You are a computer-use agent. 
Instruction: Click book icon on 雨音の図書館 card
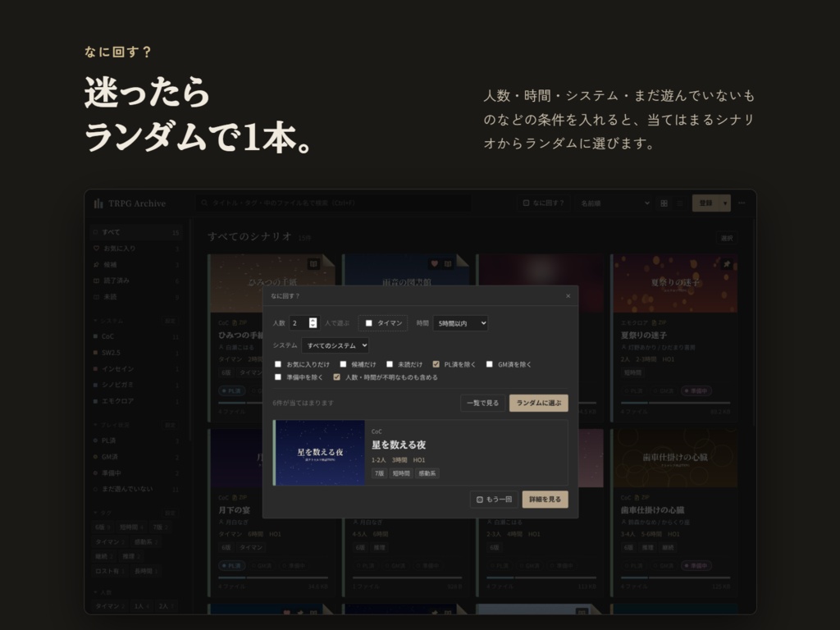point(448,263)
